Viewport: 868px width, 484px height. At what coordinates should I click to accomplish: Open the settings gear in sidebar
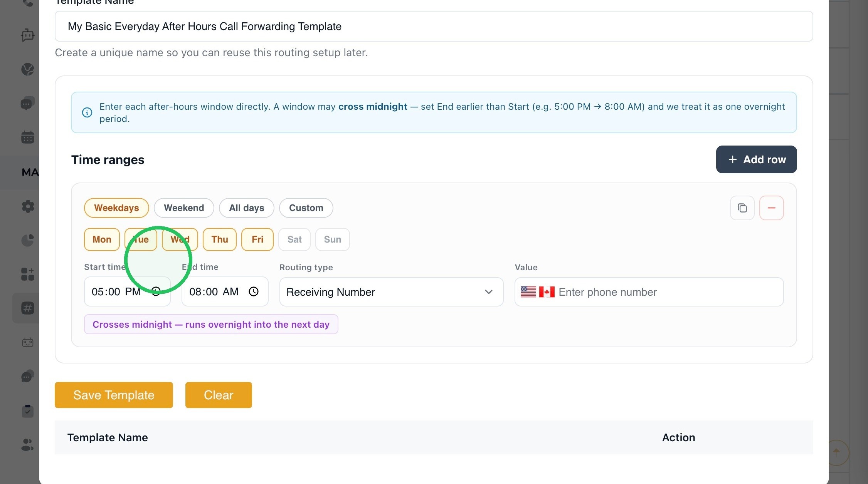click(28, 206)
